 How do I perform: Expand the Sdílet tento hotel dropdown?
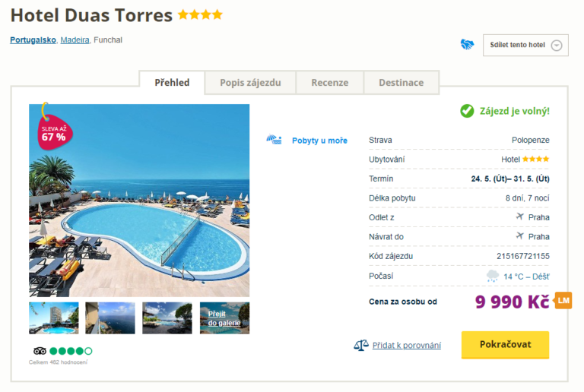tap(556, 45)
